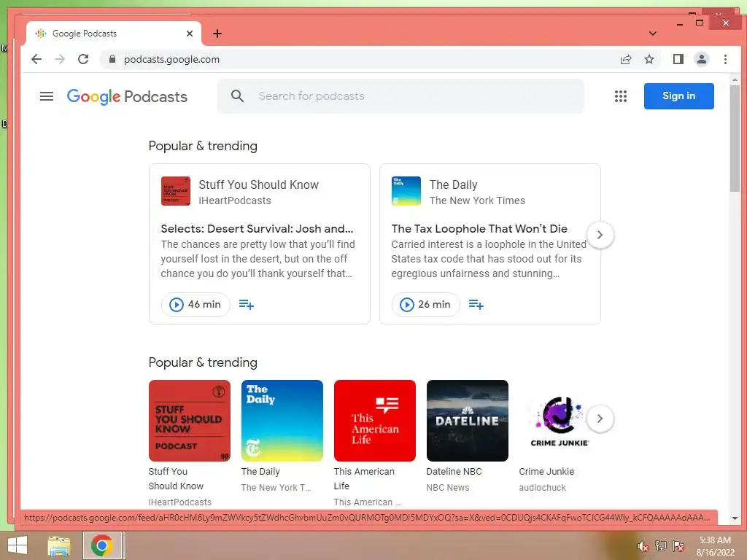This screenshot has width=747, height=560.
Task: Click the Sign in button
Action: click(678, 96)
